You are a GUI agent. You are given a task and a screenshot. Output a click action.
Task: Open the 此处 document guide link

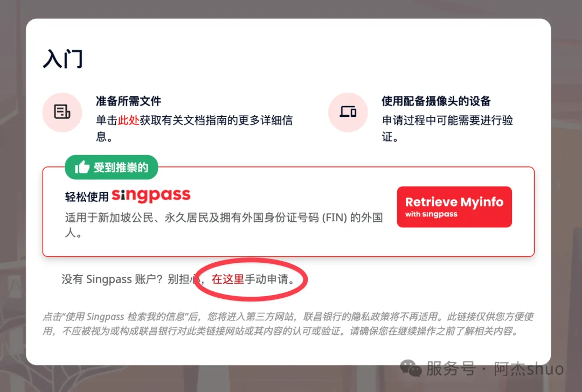128,120
